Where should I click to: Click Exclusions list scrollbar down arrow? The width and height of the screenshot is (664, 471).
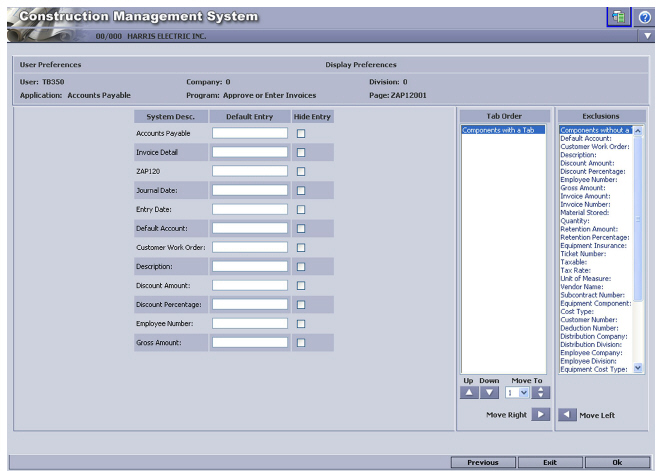[x=638, y=368]
